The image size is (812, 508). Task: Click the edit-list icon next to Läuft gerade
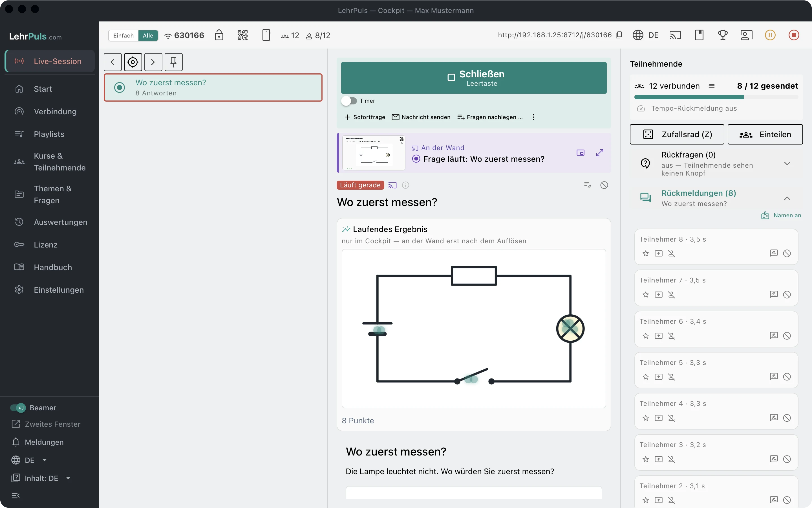click(x=588, y=185)
